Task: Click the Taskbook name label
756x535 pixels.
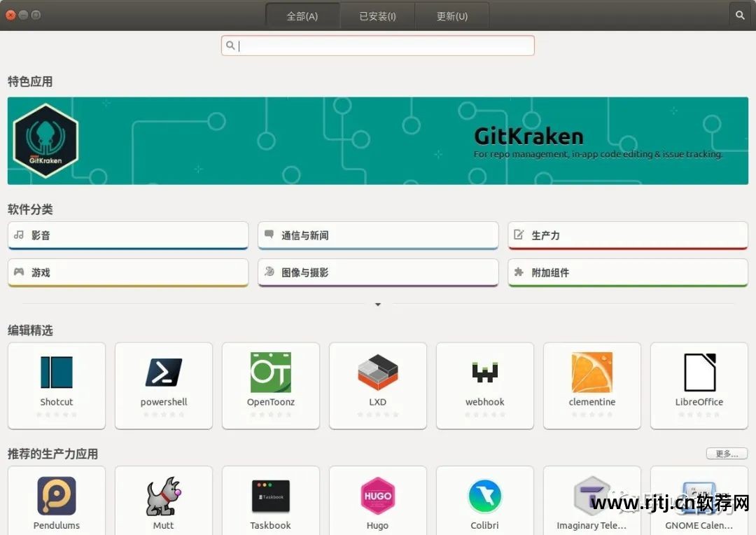Action: click(x=270, y=525)
